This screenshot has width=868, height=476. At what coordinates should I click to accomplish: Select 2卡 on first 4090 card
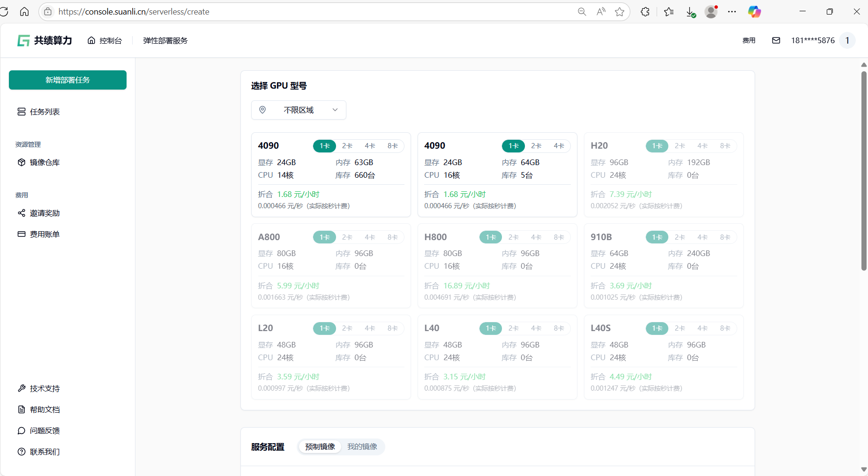point(347,146)
